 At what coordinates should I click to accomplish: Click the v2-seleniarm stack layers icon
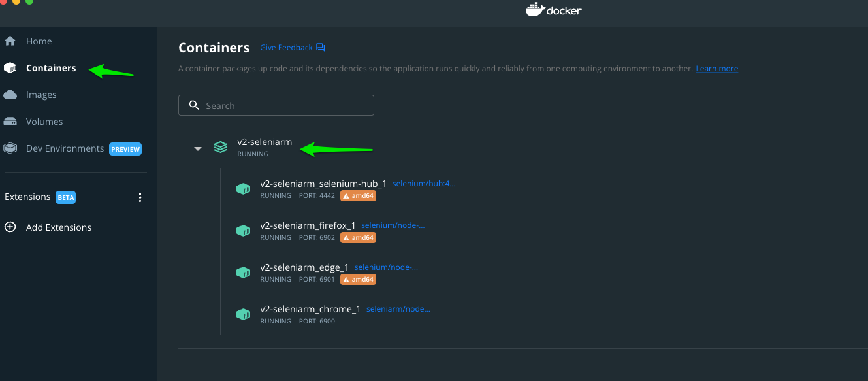[221, 148]
